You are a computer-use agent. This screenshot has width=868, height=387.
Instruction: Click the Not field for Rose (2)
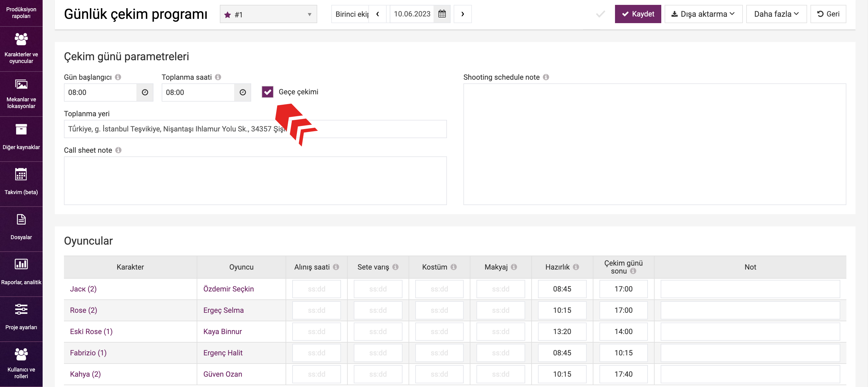[750, 310]
